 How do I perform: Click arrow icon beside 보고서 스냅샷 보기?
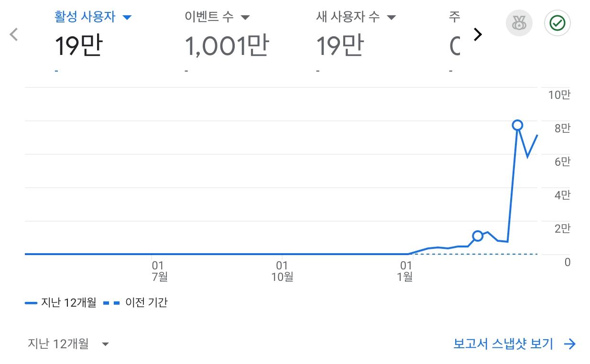pos(569,344)
